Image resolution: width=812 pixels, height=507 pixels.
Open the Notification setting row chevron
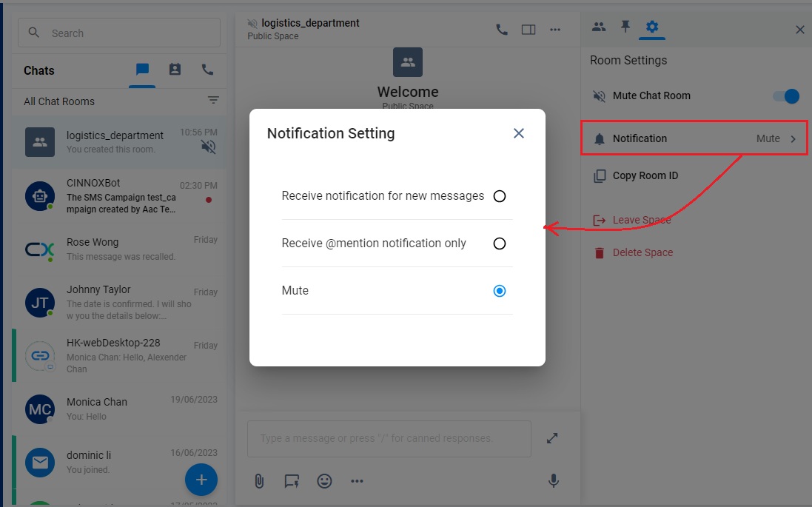(793, 139)
